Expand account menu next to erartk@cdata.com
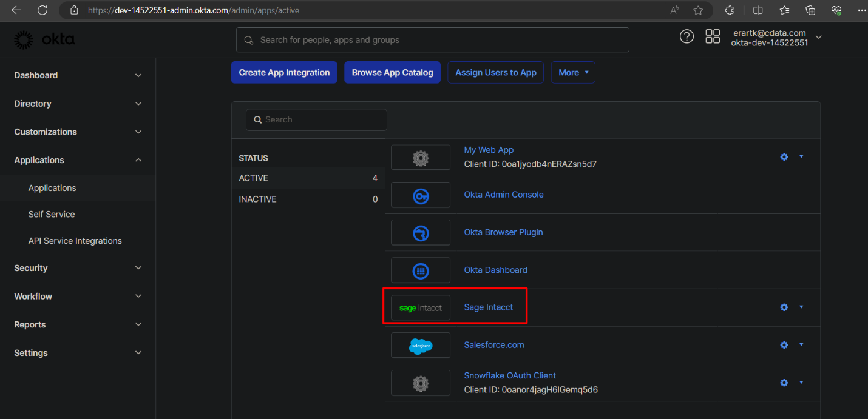Image resolution: width=868 pixels, height=419 pixels. [x=819, y=37]
